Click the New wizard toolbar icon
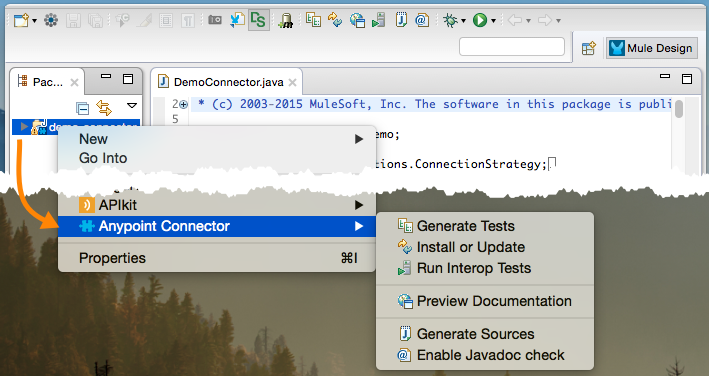Viewport: 709px width, 376px height. coord(21,20)
